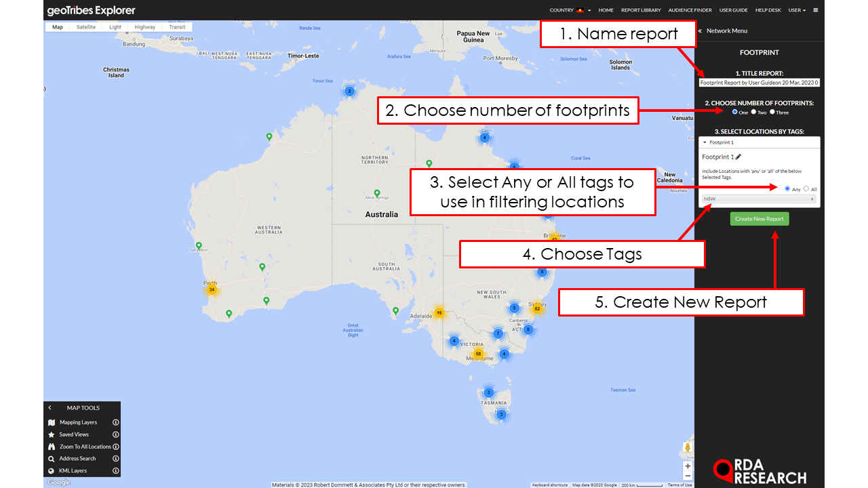868x488 pixels.
Task: Select One footprint radio button
Action: [735, 112]
